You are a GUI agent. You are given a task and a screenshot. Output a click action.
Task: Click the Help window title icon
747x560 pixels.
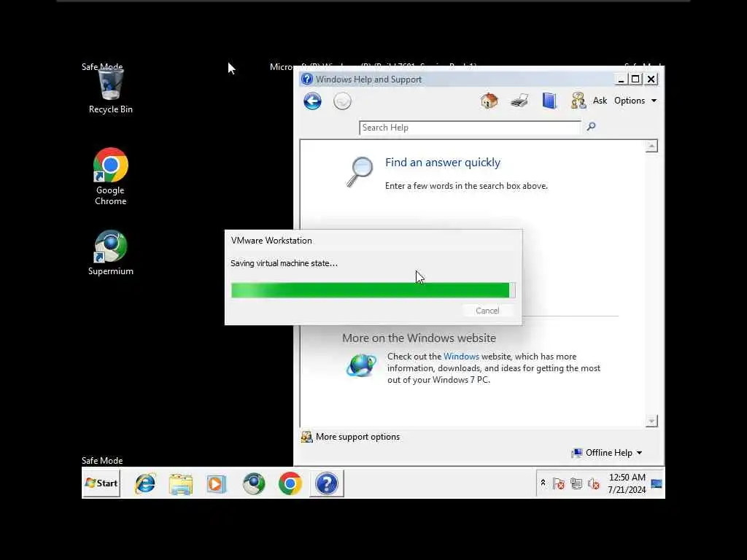point(307,79)
